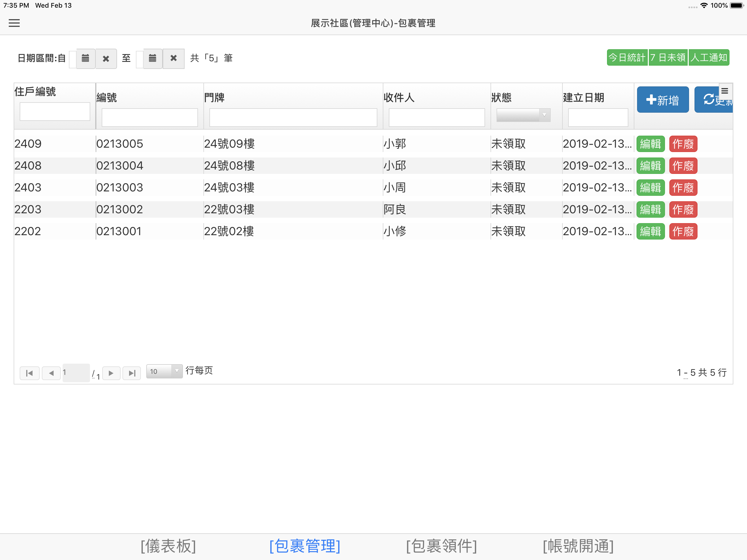The height and width of the screenshot is (560, 747).
Task: Click the 人工通知 button
Action: coord(709,57)
